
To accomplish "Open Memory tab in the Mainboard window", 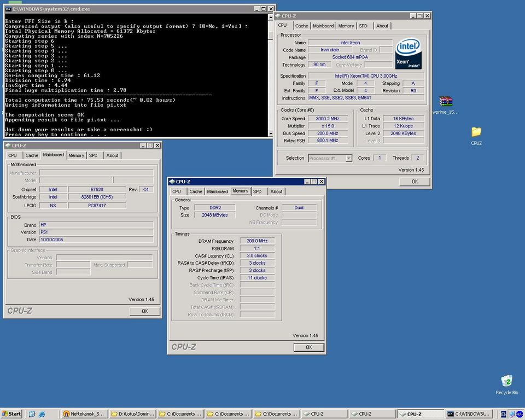I will 77,155.
